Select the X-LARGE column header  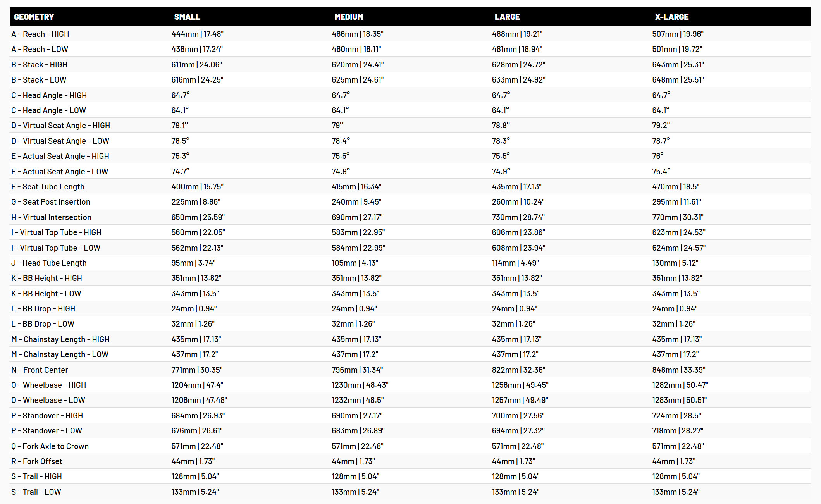672,17
